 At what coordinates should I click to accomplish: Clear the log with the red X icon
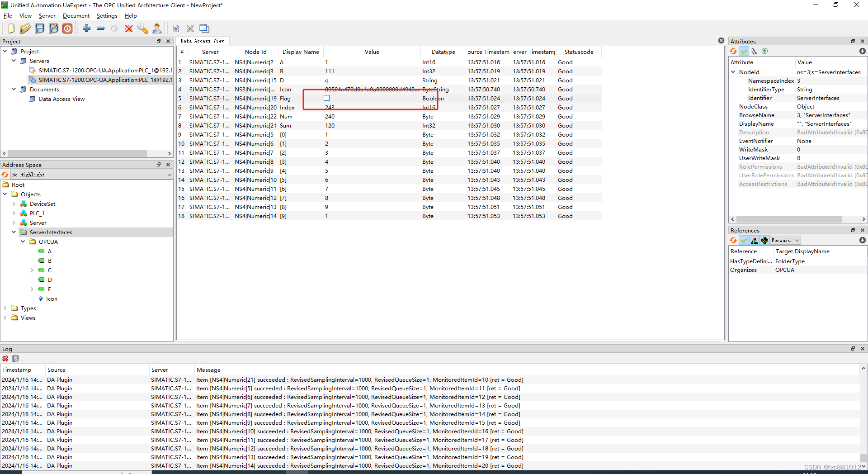(5, 359)
